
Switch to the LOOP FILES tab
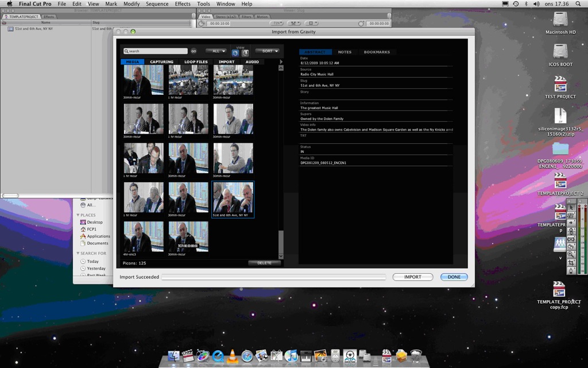coord(196,62)
